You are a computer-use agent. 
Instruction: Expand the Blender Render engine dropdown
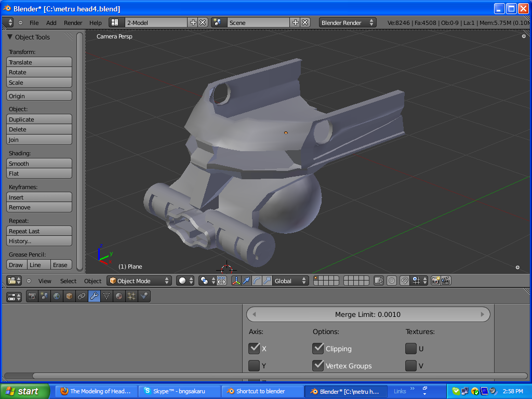tap(348, 22)
